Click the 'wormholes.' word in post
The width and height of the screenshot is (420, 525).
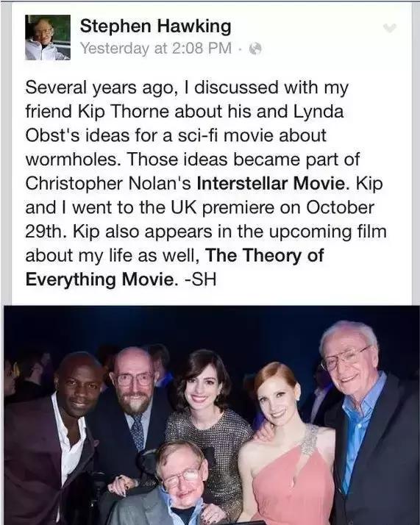73,159
